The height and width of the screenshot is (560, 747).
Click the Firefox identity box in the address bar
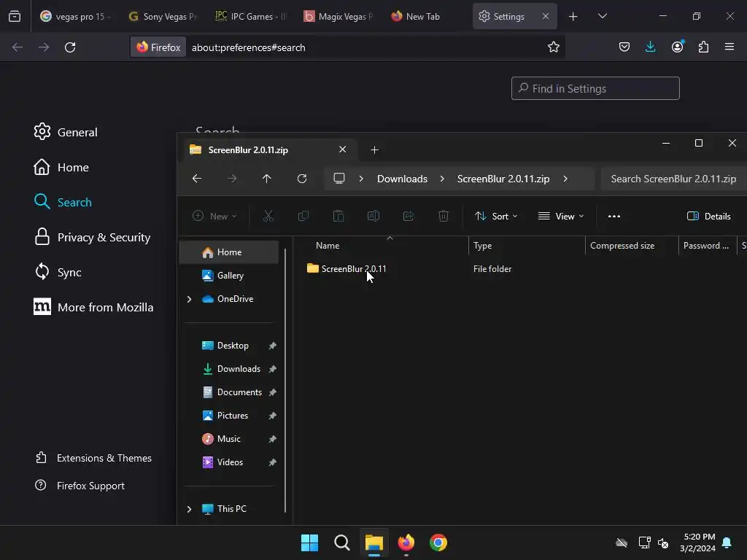pos(158,47)
